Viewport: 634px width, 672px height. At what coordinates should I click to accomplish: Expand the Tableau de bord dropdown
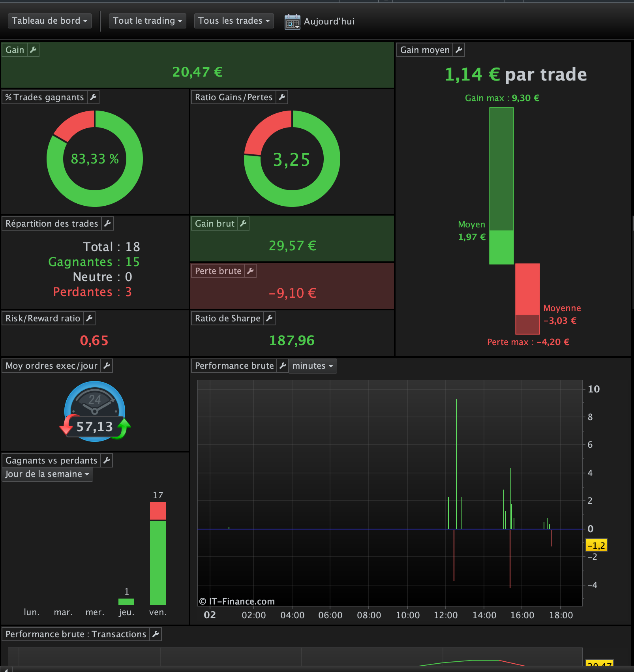(50, 21)
